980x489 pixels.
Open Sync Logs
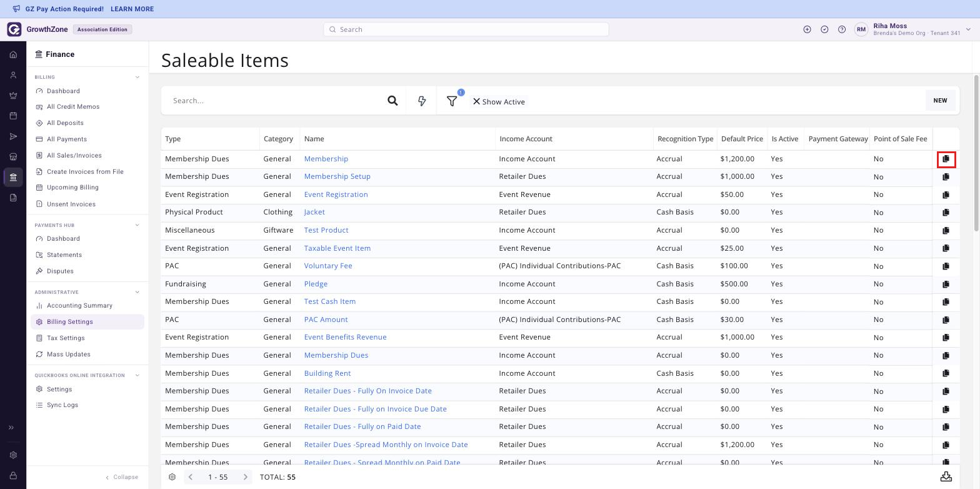tap(62, 405)
